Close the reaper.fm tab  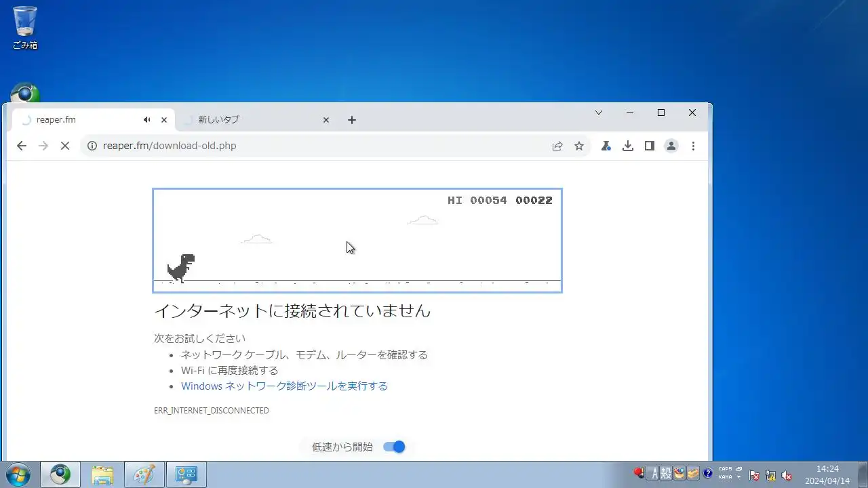click(x=163, y=120)
